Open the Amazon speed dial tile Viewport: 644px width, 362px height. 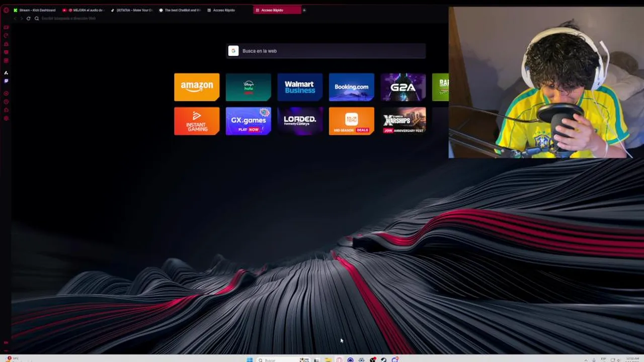tap(197, 87)
